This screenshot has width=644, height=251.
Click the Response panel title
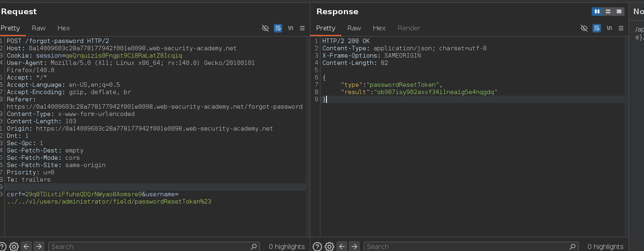[337, 11]
